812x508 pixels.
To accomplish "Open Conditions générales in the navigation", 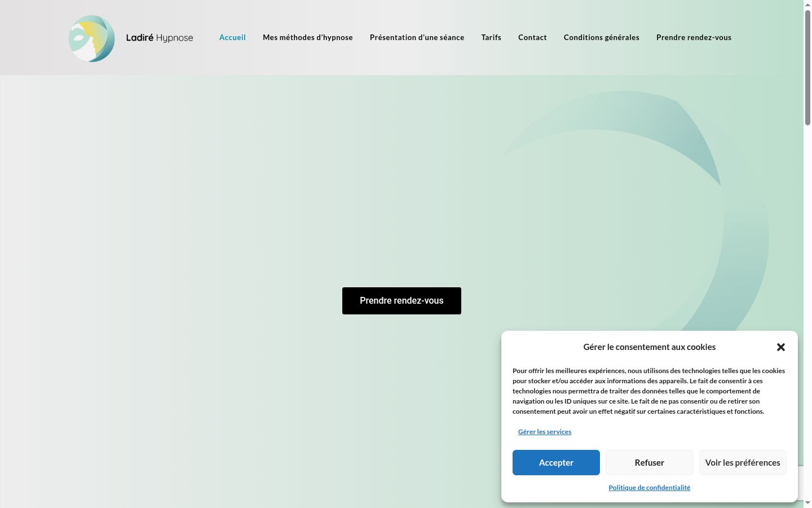I will 602,37.
